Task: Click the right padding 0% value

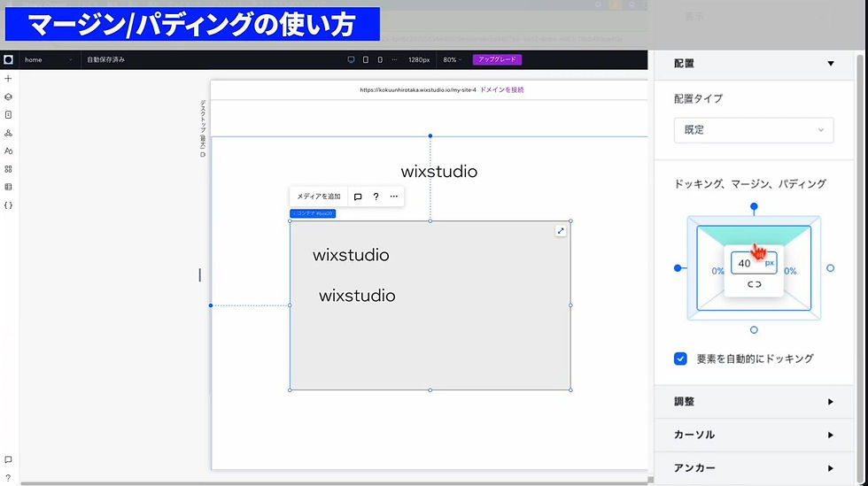Action: [790, 271]
